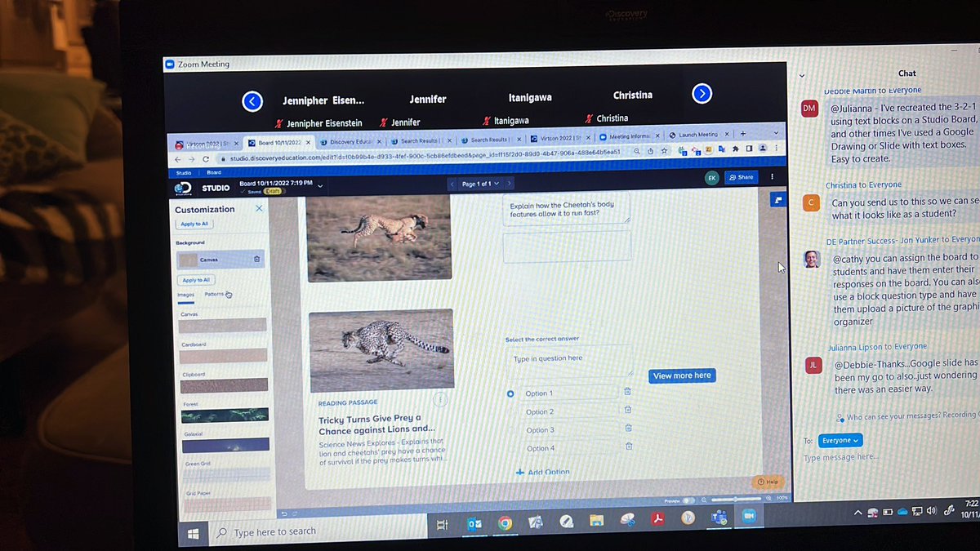Delete Option 3 using its trash icon
Screen dimensions: 980x551
(628, 428)
